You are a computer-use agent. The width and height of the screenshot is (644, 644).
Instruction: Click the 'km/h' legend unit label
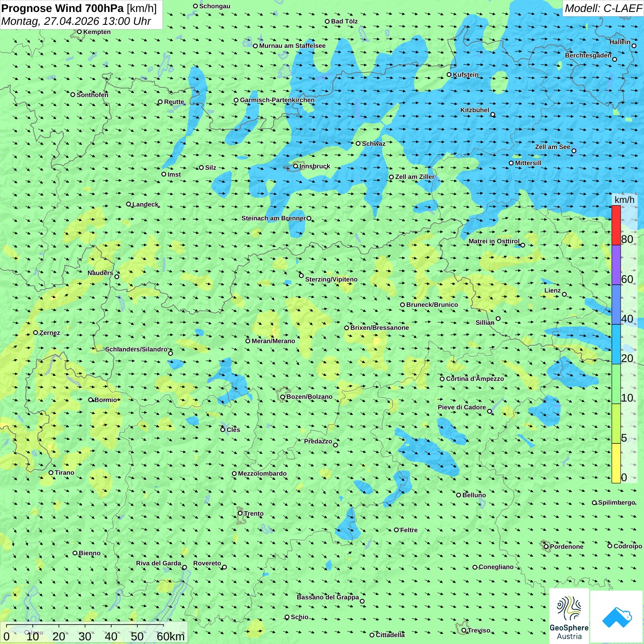pos(624,200)
